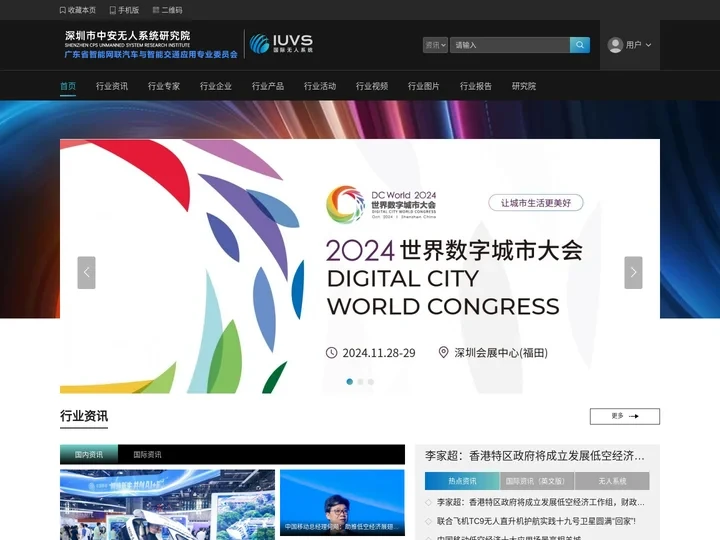Advance to next carousel slide arrow
The height and width of the screenshot is (540, 720).
click(x=633, y=272)
